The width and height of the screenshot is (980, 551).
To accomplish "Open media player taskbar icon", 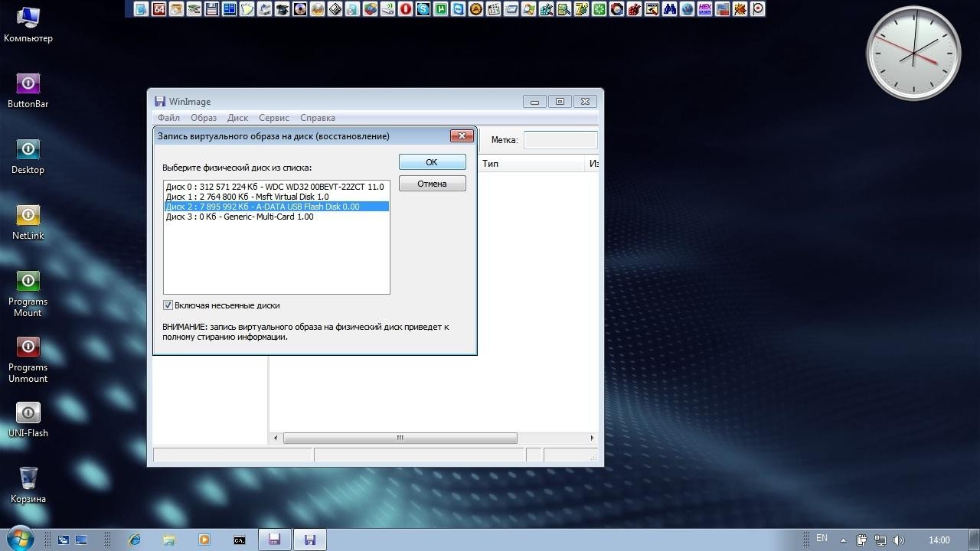I will 204,540.
